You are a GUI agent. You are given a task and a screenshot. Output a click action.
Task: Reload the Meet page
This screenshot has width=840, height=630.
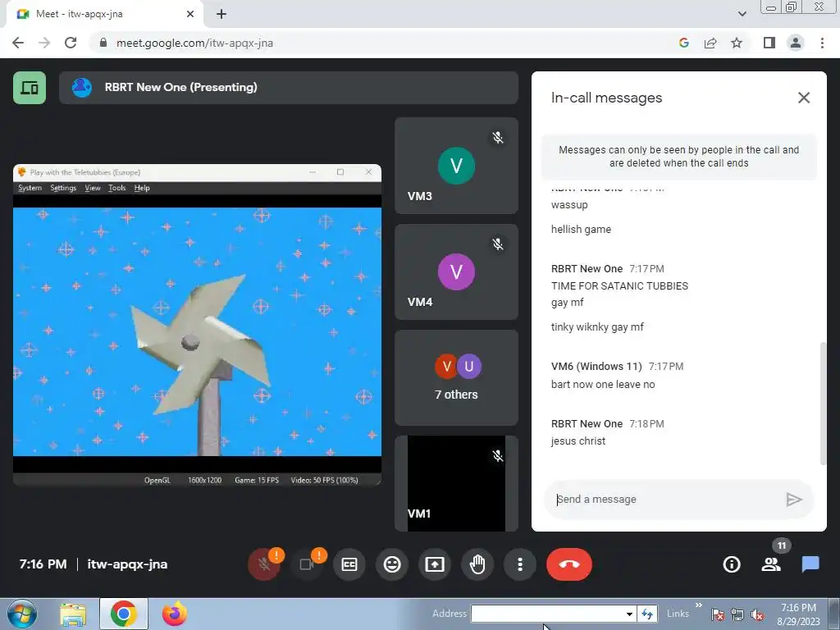click(x=71, y=43)
